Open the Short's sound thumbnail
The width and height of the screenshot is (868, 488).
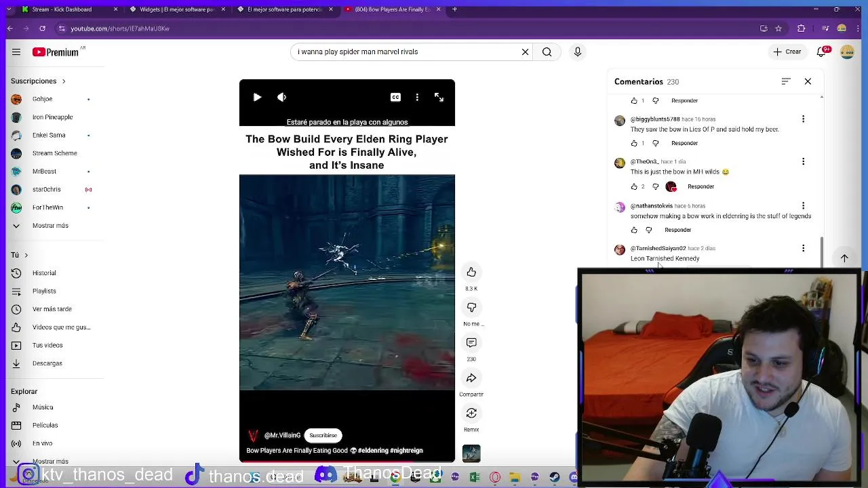[471, 453]
